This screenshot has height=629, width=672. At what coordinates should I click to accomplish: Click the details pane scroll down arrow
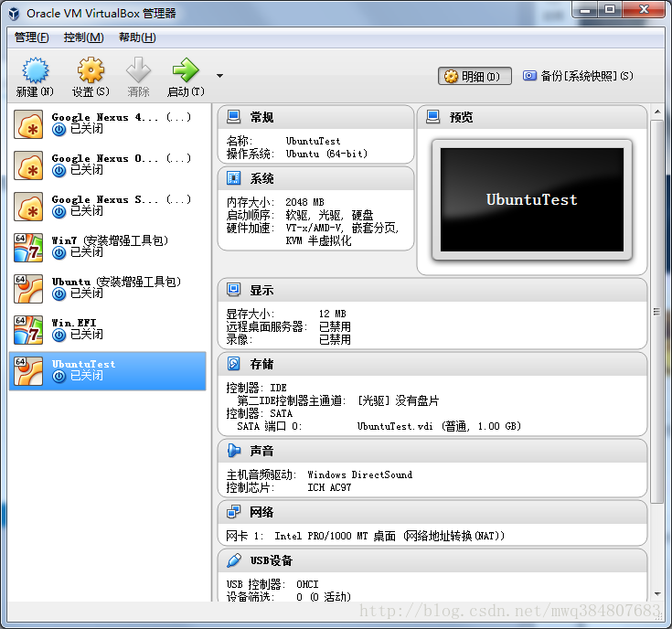click(657, 594)
